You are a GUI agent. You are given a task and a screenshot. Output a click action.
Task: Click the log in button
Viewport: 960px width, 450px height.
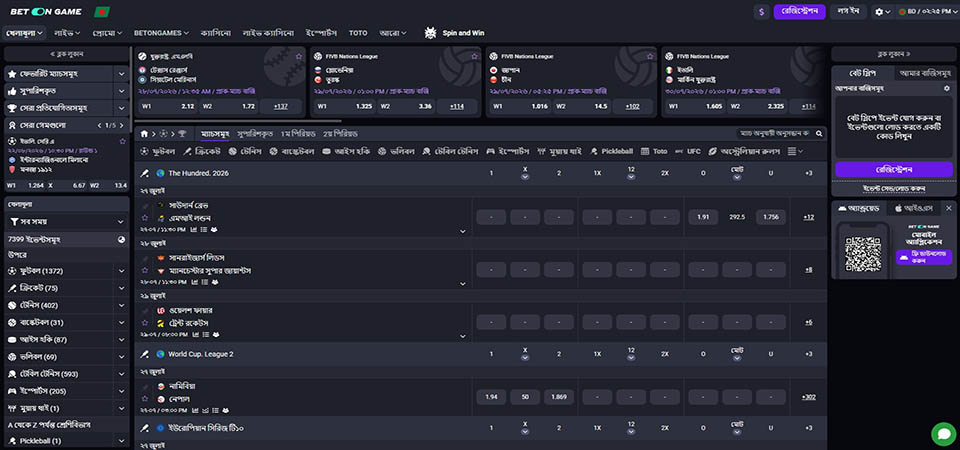(849, 12)
